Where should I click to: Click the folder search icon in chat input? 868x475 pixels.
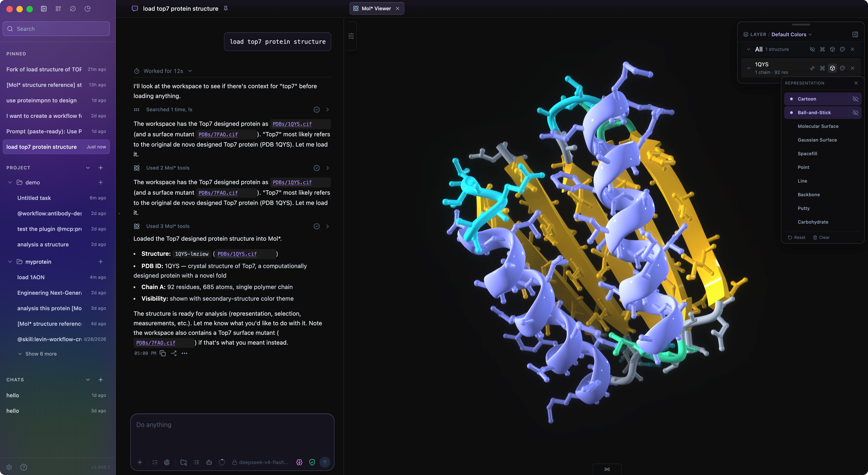pos(184,462)
